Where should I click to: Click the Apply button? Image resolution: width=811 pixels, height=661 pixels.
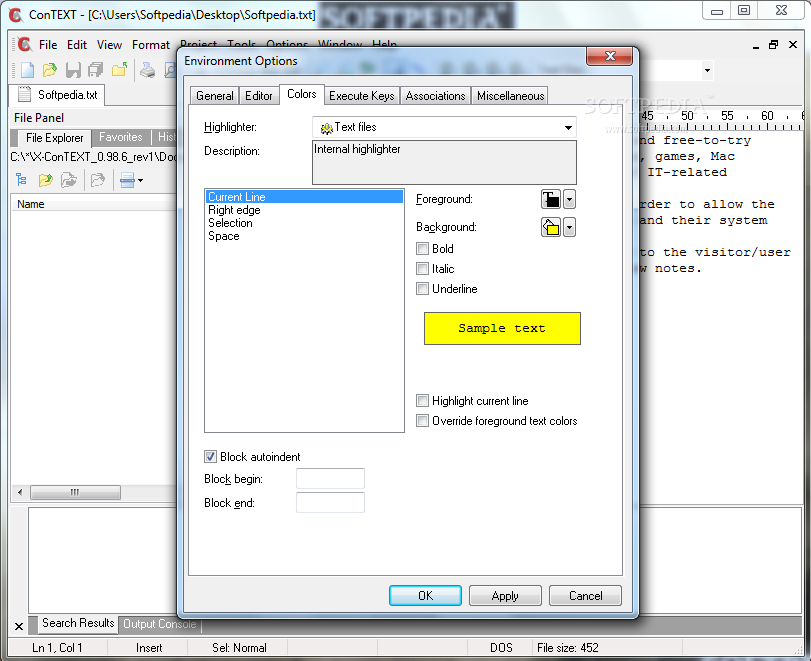click(505, 596)
